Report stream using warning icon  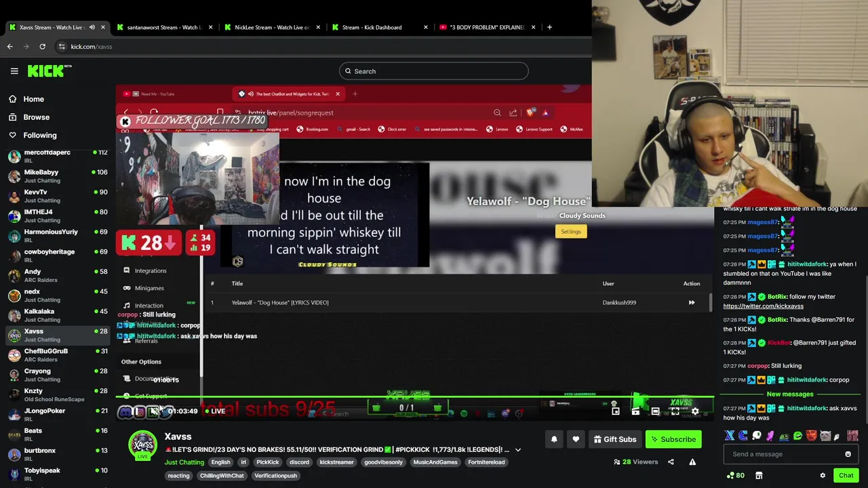[692, 462]
